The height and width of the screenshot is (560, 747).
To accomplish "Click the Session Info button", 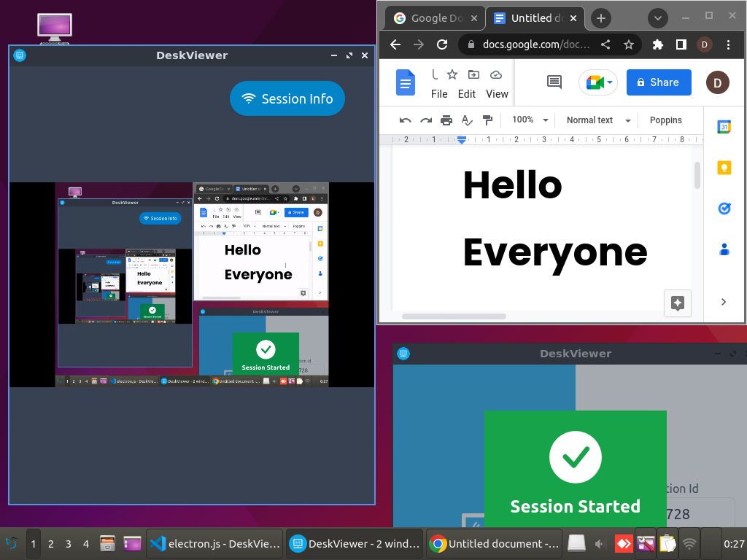I will pyautogui.click(x=287, y=98).
